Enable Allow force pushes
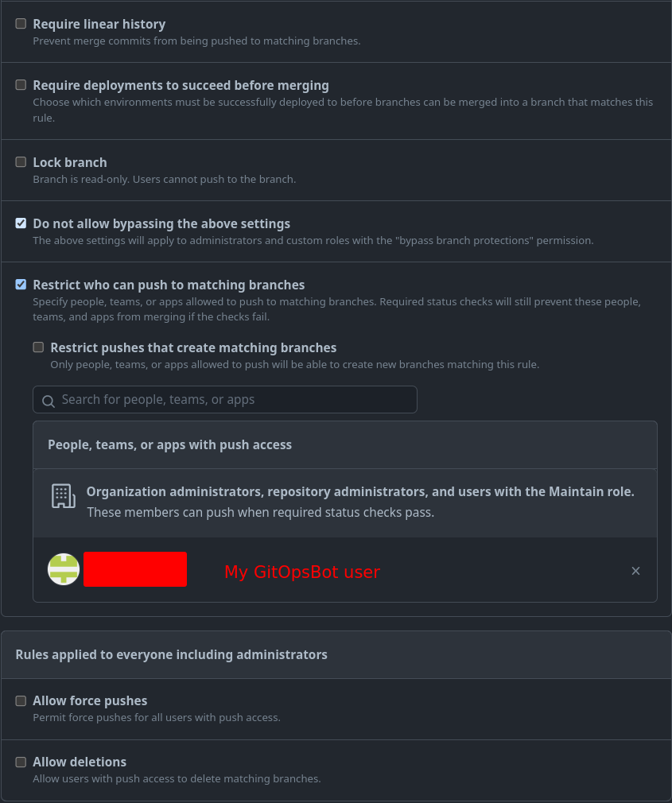The image size is (672, 803). (x=21, y=700)
